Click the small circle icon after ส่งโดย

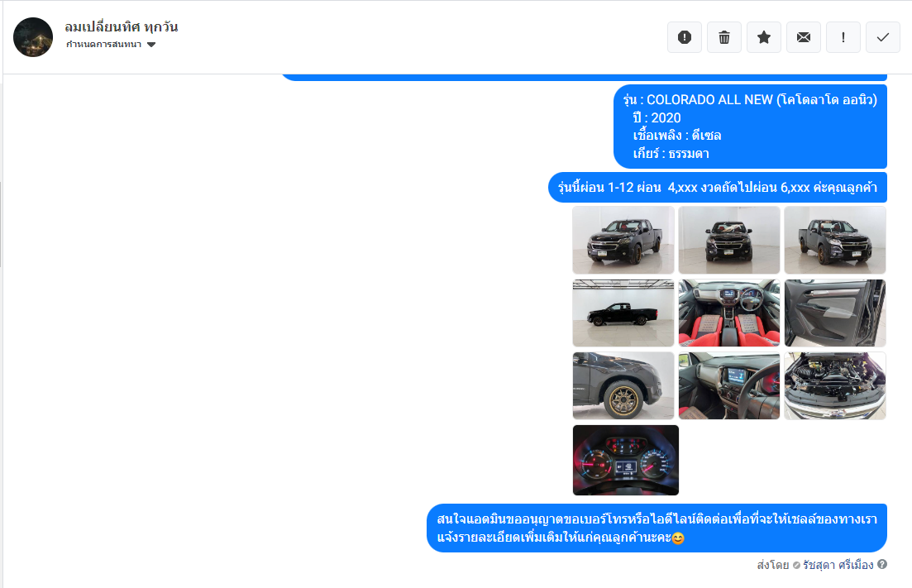(796, 566)
